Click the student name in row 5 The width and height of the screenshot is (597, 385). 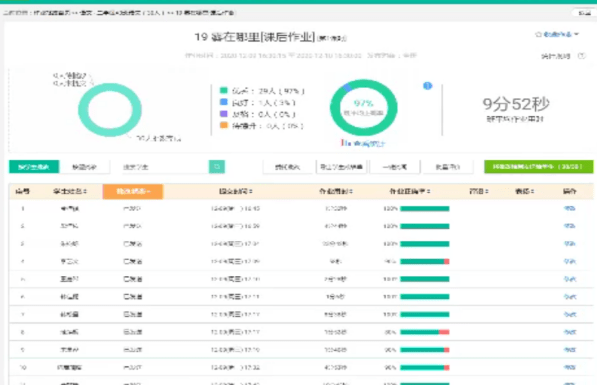[x=70, y=279]
